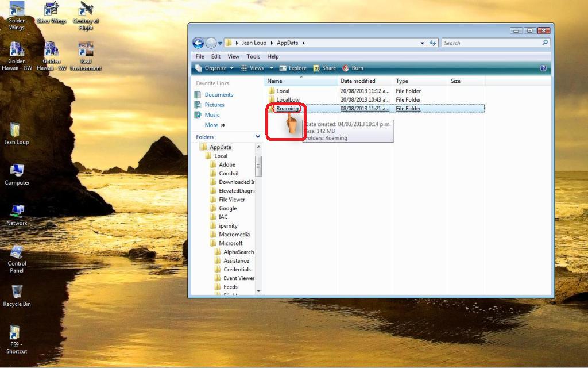Open recent pages dropdown arrow
This screenshot has height=368, width=588.
220,43
